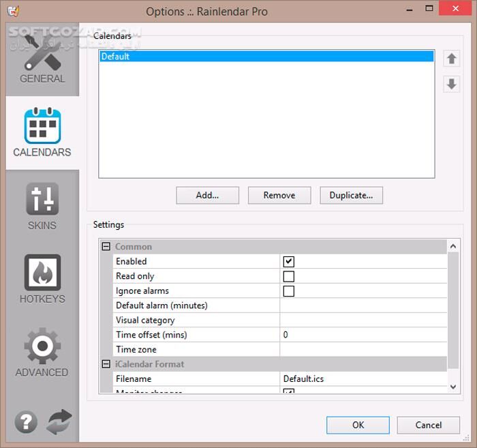Screen dimensions: 477x448
Task: Switch to the Hotkeys section
Action: (x=42, y=279)
